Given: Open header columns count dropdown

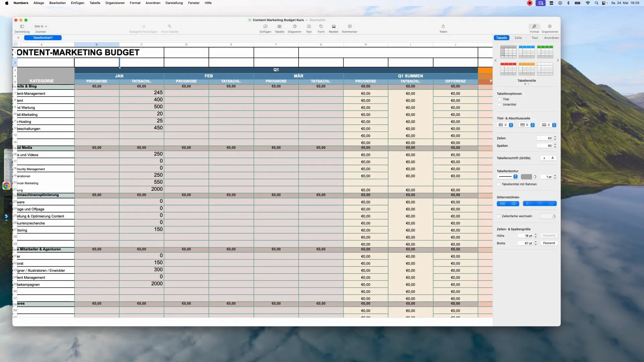Looking at the screenshot, I should coord(511,125).
